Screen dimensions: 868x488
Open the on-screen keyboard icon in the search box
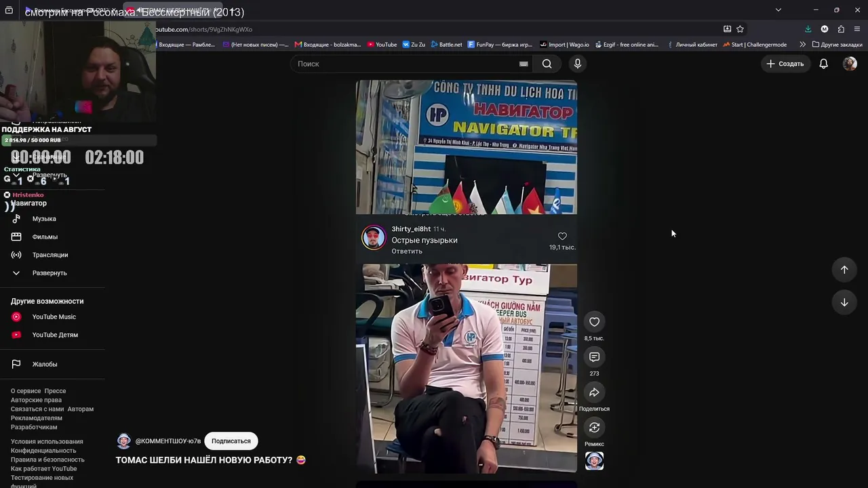tap(524, 64)
